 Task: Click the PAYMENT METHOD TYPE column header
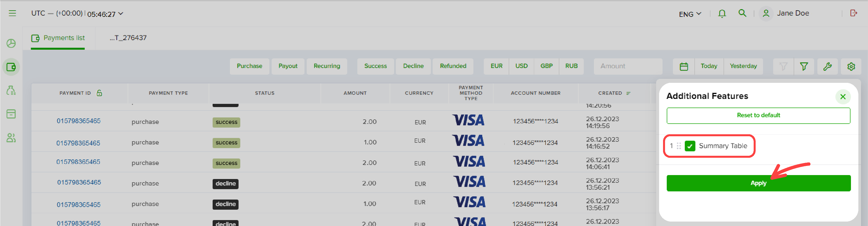pyautogui.click(x=471, y=93)
